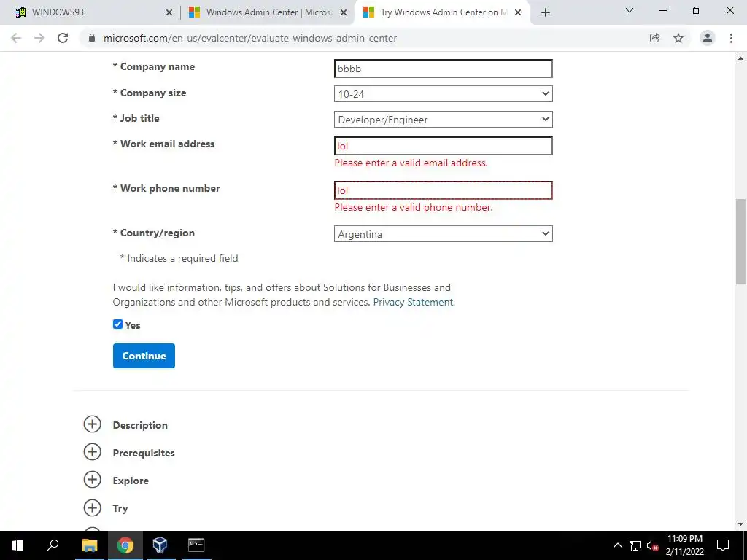This screenshot has width=747, height=560.
Task: Uncheck the Yes marketing checkbox
Action: click(x=117, y=324)
